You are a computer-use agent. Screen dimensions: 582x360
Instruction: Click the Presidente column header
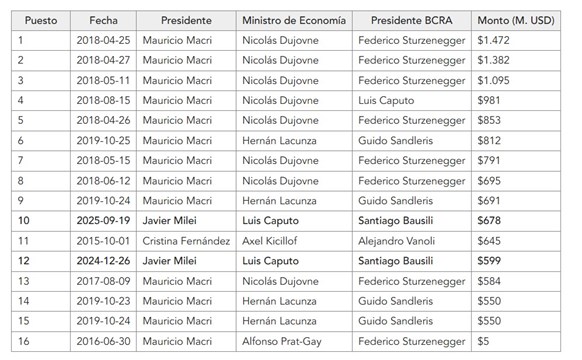click(x=186, y=20)
